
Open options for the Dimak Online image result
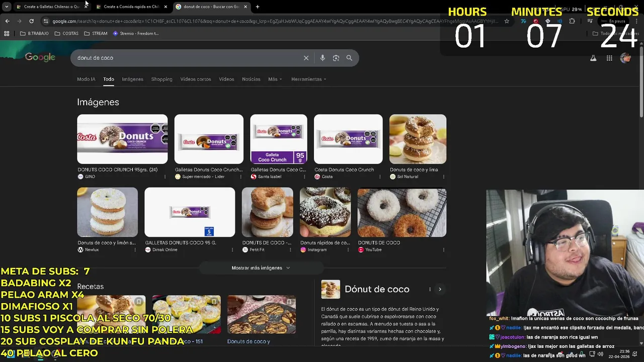pyautogui.click(x=232, y=250)
